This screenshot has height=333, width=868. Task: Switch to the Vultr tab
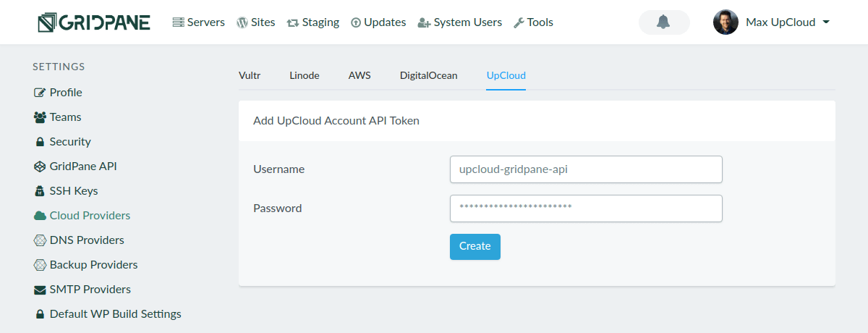coord(250,75)
